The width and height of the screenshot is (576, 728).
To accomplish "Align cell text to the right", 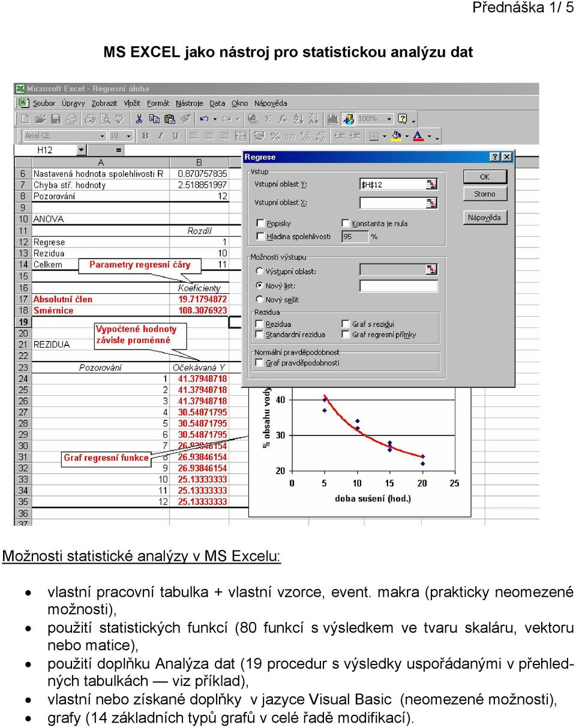I will coord(224,136).
